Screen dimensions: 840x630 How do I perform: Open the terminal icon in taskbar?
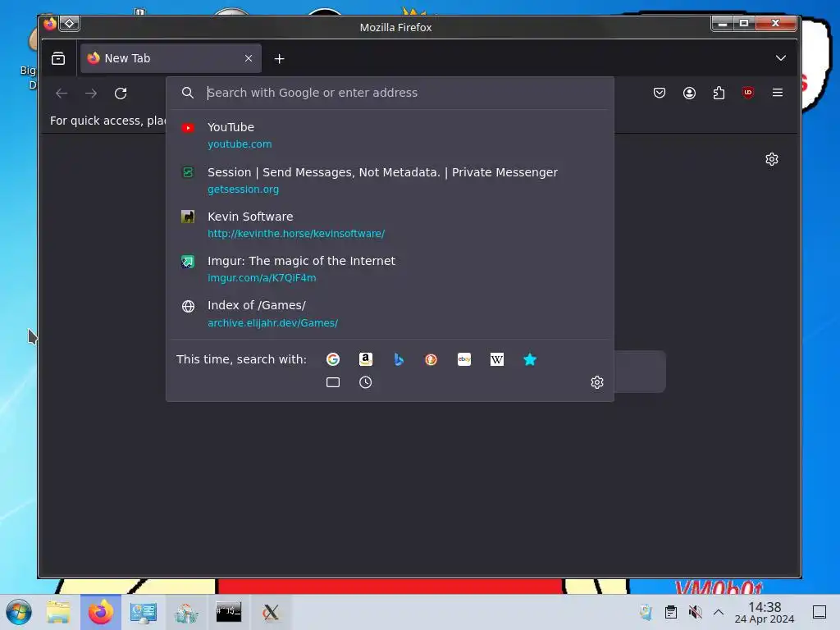pos(229,612)
